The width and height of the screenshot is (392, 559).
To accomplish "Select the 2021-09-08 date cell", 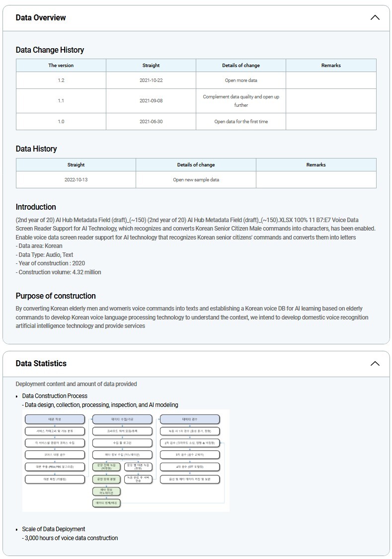I will pyautogui.click(x=151, y=101).
